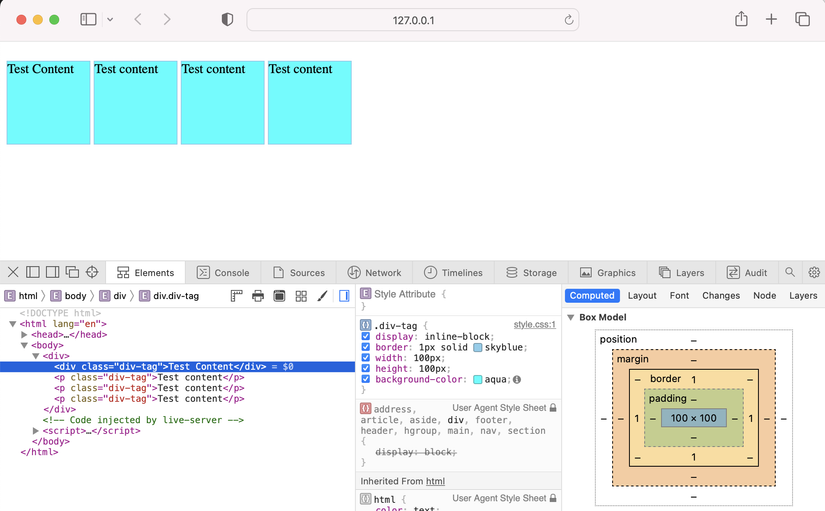Open the Sources tab
This screenshot has height=511, width=825.
298,273
